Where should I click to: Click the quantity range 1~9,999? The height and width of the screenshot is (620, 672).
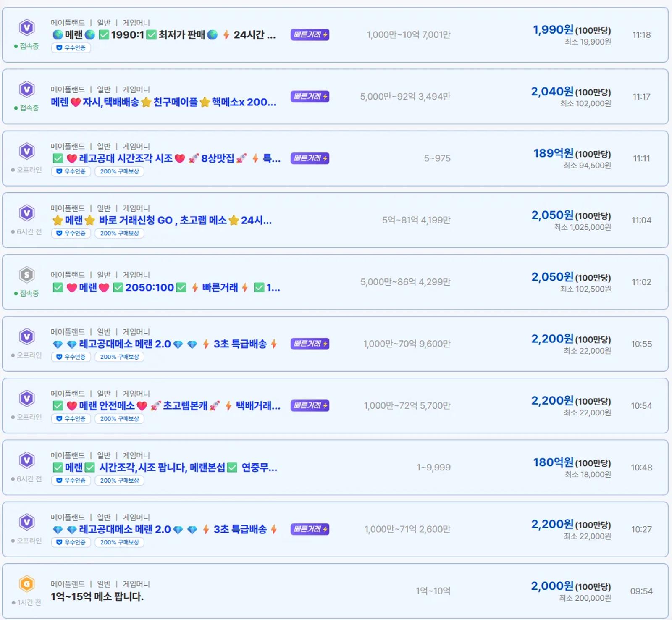pyautogui.click(x=433, y=468)
